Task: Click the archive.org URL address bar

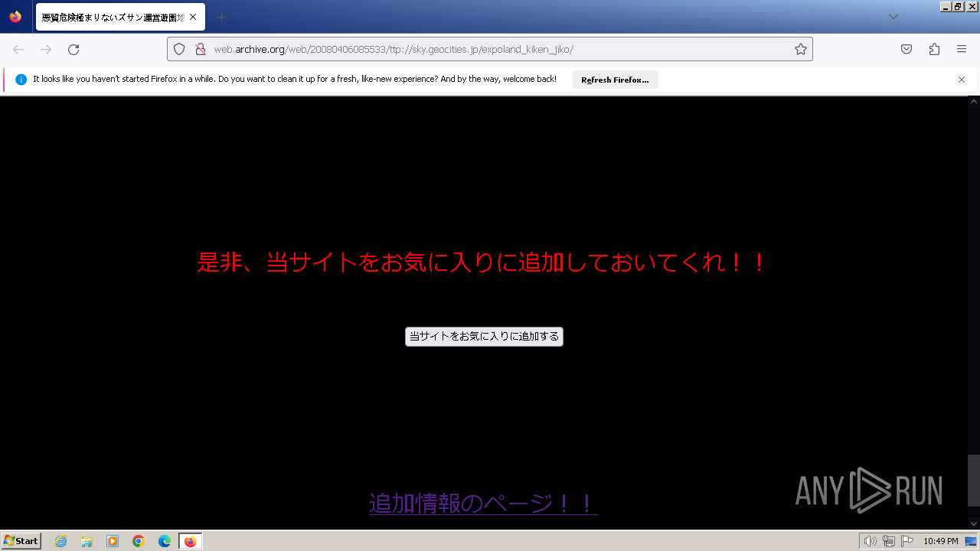Action: click(x=490, y=49)
